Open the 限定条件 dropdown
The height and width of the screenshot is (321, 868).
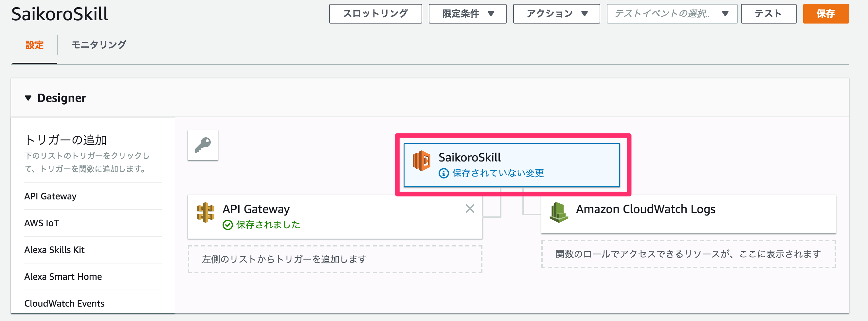pyautogui.click(x=467, y=14)
